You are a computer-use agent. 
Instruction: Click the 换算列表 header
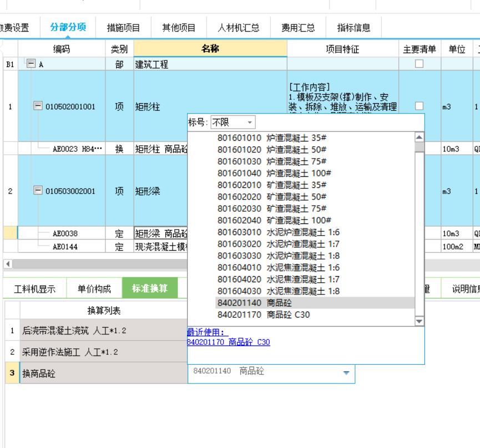(103, 310)
